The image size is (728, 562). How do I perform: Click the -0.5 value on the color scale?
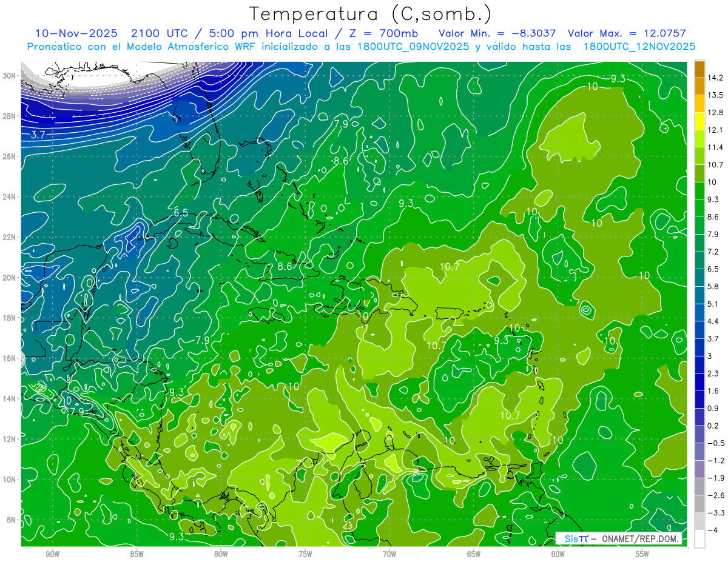pos(715,443)
